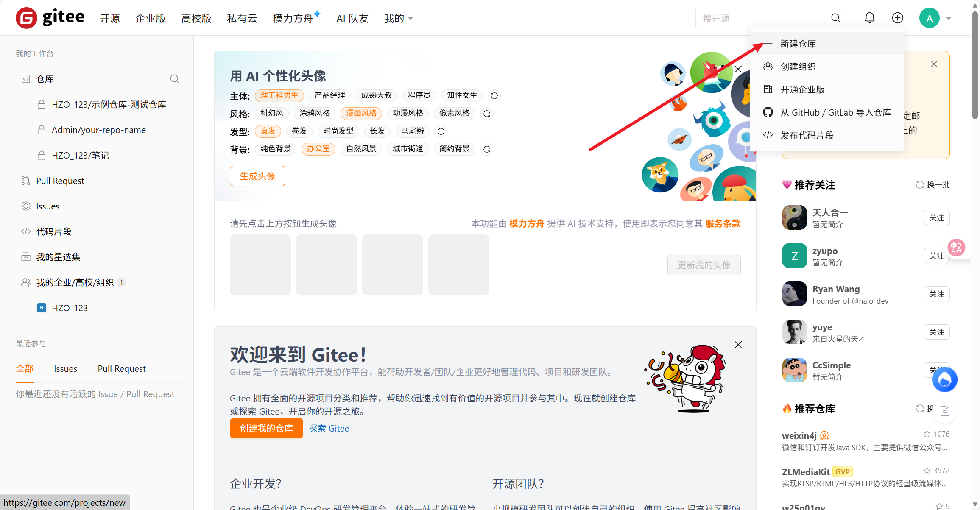Click the 创建我的仓库 button
The height and width of the screenshot is (510, 980).
266,428
